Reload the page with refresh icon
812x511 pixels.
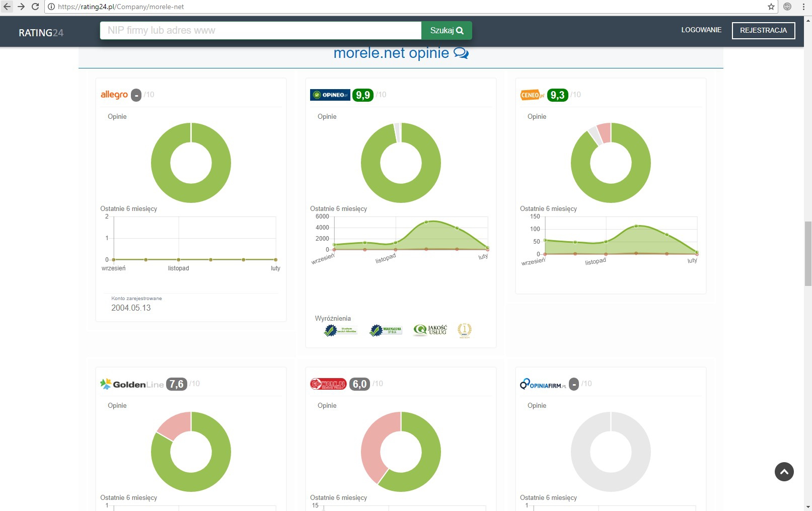tap(35, 7)
